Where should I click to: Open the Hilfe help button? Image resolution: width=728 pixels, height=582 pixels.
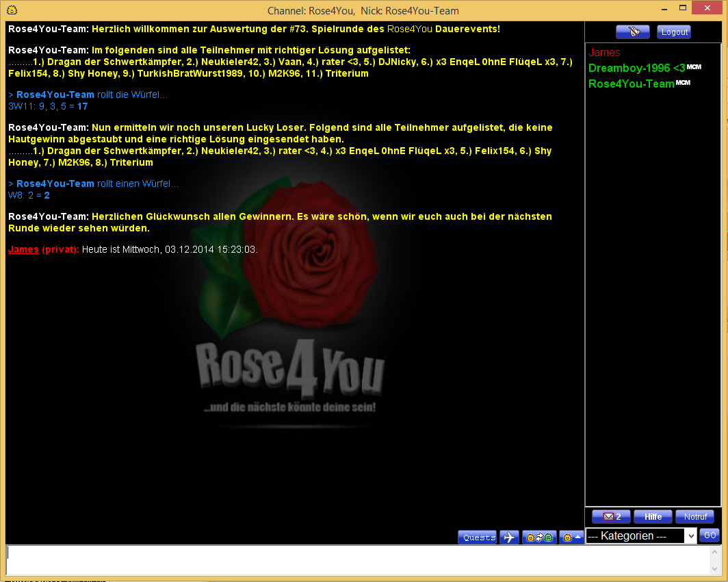653,517
